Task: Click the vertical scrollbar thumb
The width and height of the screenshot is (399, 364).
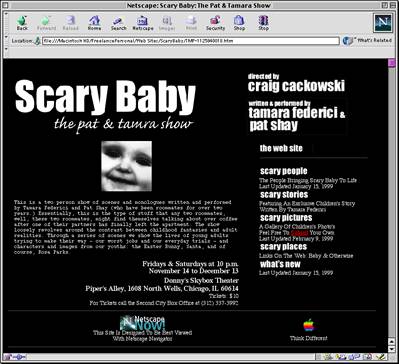Action: pos(392,63)
